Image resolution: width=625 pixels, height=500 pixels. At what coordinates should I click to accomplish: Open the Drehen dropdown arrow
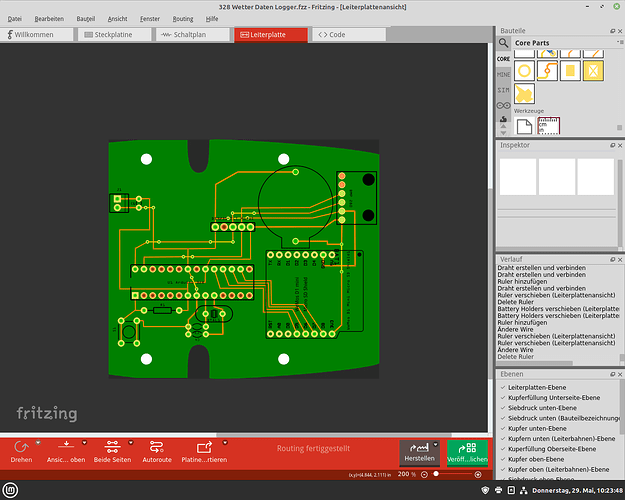pos(38,442)
